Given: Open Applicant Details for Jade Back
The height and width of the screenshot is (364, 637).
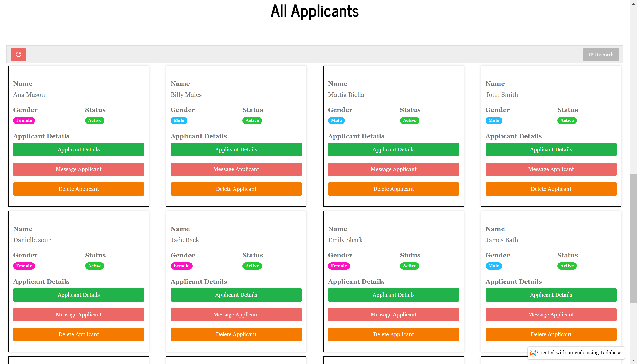Looking at the screenshot, I should pos(236,295).
